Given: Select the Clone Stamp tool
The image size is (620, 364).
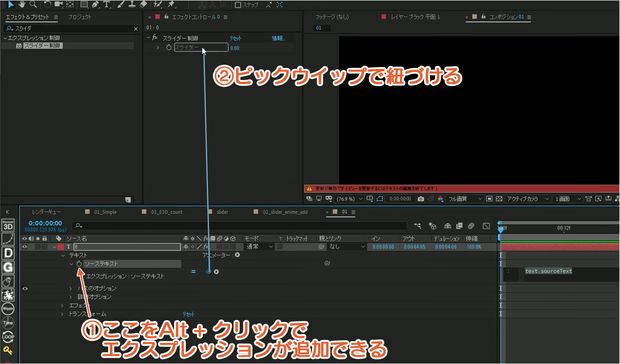Looking at the screenshot, I should pyautogui.click(x=132, y=4).
